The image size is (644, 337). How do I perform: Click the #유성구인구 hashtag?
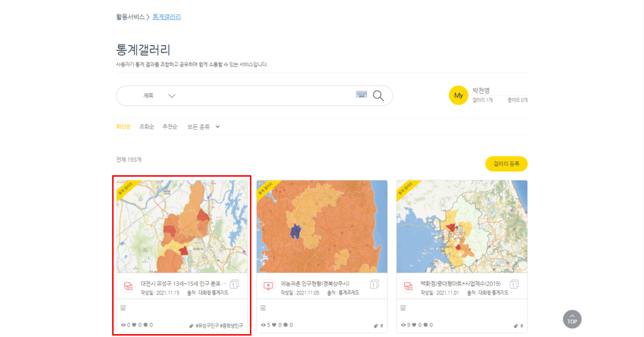207,326
